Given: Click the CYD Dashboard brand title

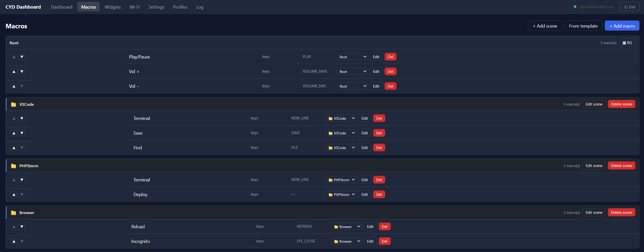Looking at the screenshot, I should click(23, 7).
